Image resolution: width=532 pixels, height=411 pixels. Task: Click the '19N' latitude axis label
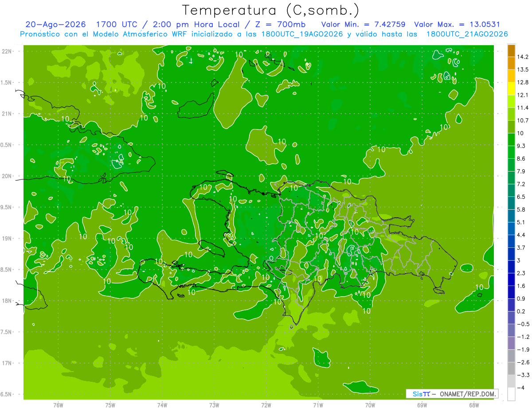click(7, 239)
